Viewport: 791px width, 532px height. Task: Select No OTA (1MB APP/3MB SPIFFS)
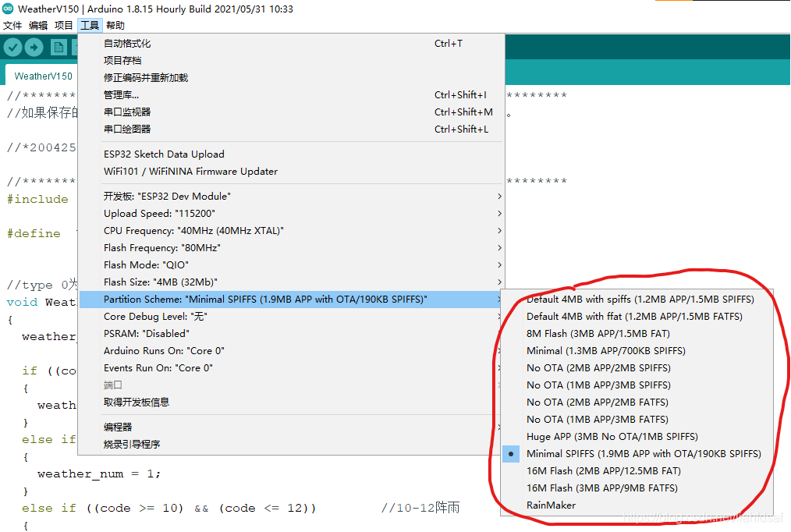coord(637,385)
